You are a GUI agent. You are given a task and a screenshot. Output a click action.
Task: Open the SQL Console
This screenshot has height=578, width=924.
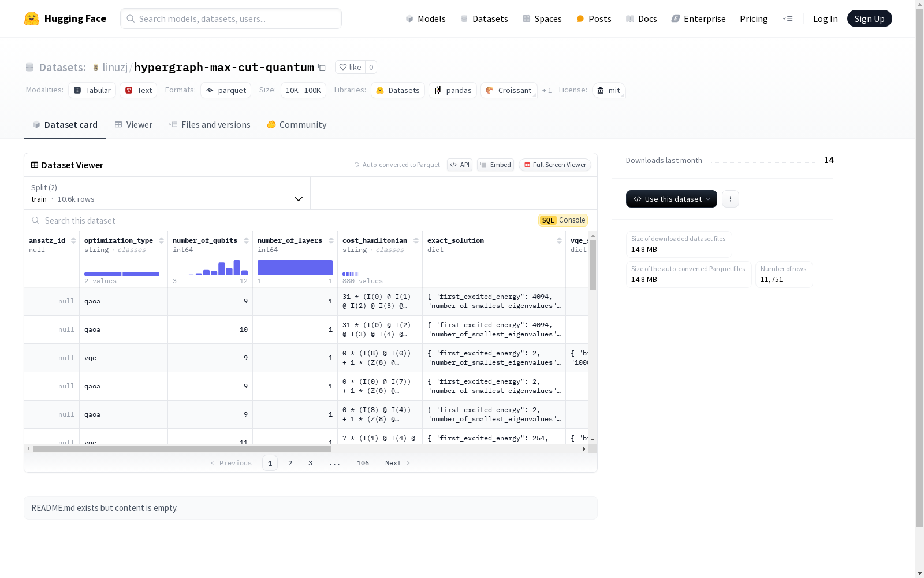click(x=563, y=220)
